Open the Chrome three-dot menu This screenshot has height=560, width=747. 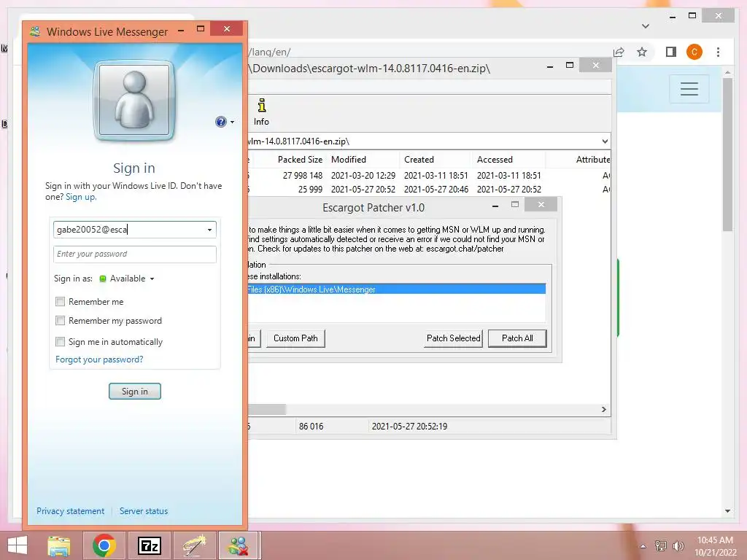(718, 52)
